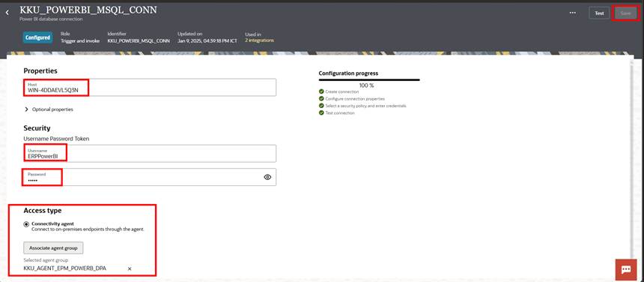Click the Test connection check icon
The width and height of the screenshot is (644, 282).
[x=321, y=112]
